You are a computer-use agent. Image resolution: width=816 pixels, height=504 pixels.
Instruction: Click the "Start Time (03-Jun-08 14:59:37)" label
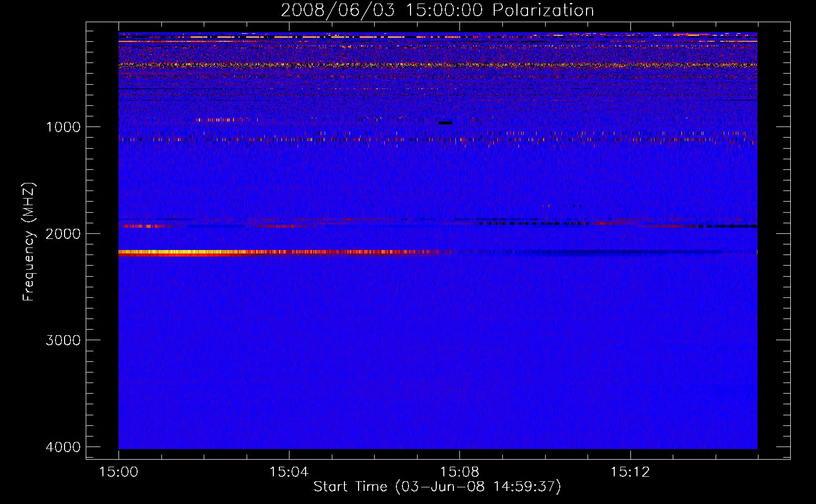pos(437,487)
